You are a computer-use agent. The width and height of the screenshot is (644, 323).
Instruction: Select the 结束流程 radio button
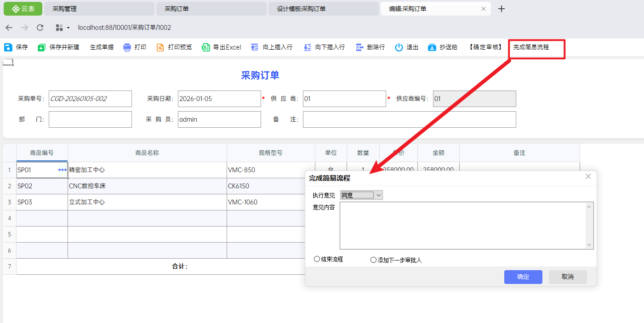click(x=317, y=259)
